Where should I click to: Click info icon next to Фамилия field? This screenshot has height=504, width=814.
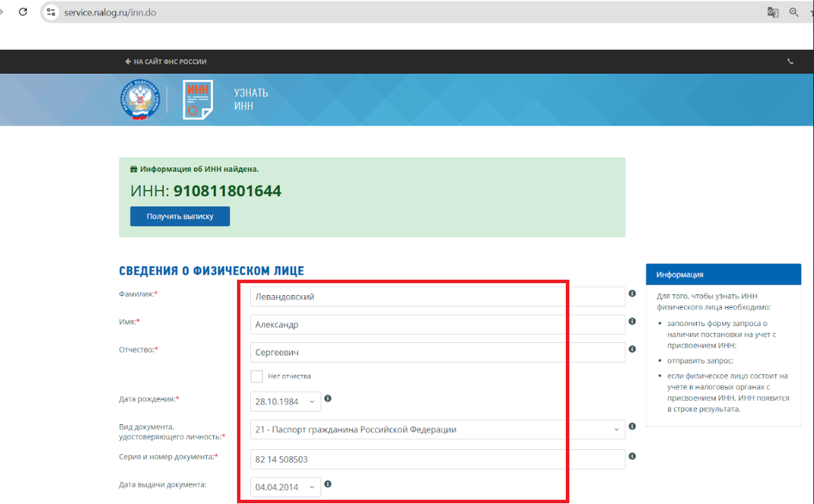pyautogui.click(x=632, y=294)
